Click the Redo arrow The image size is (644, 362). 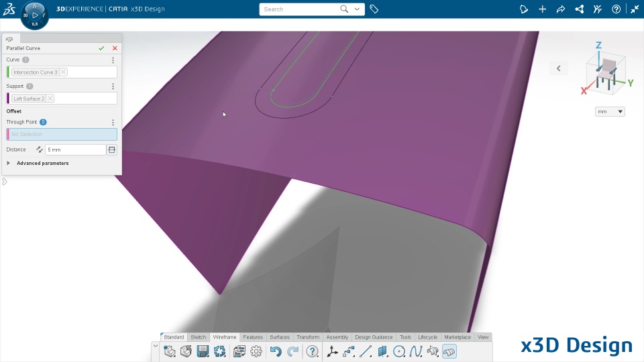293,351
